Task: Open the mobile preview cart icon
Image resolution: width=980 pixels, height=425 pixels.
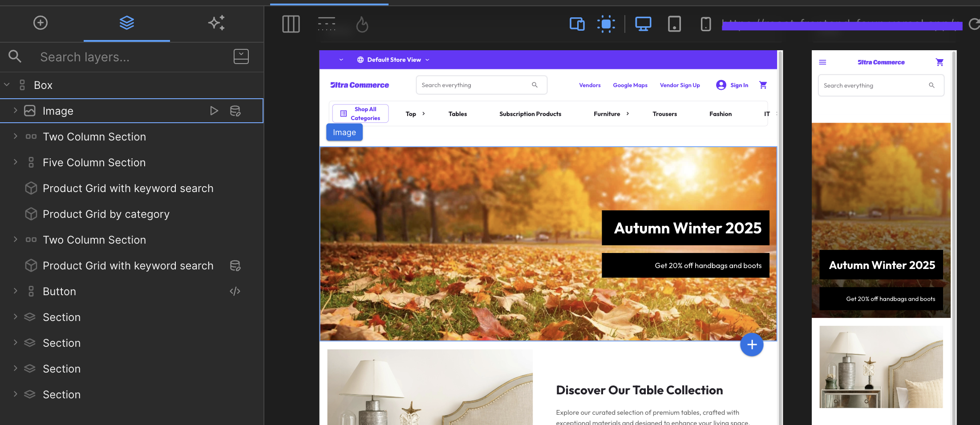Action: click(940, 62)
